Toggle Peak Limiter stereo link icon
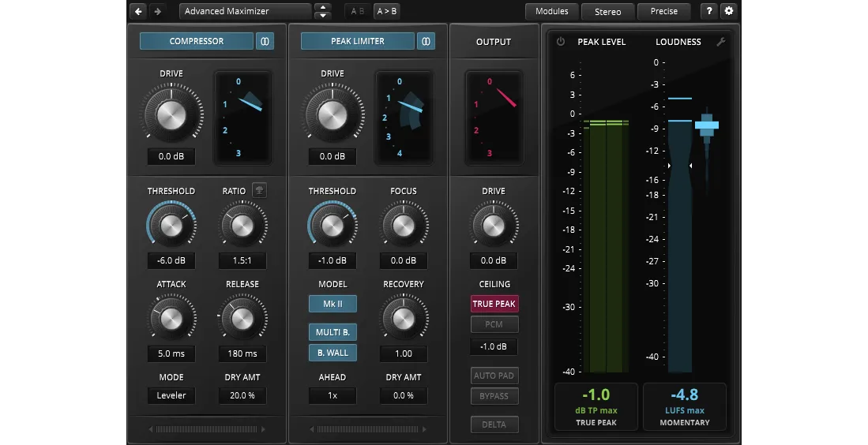 click(426, 41)
